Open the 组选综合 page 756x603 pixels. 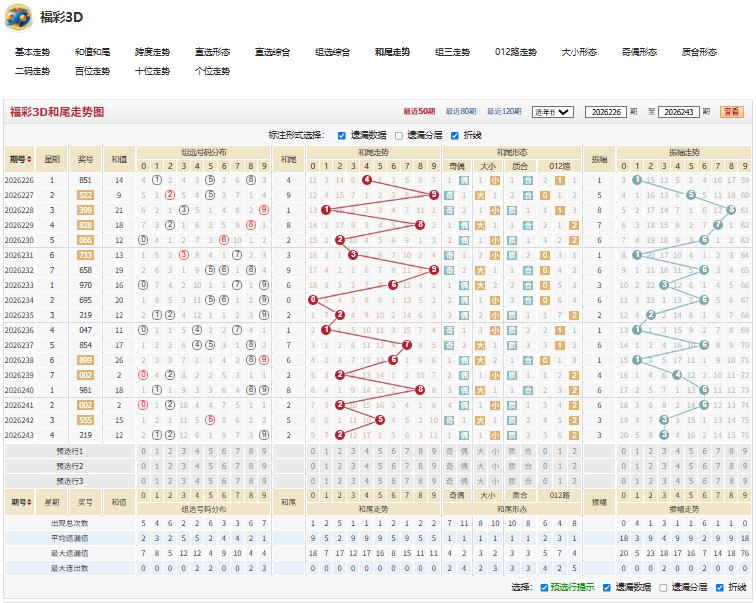332,52
